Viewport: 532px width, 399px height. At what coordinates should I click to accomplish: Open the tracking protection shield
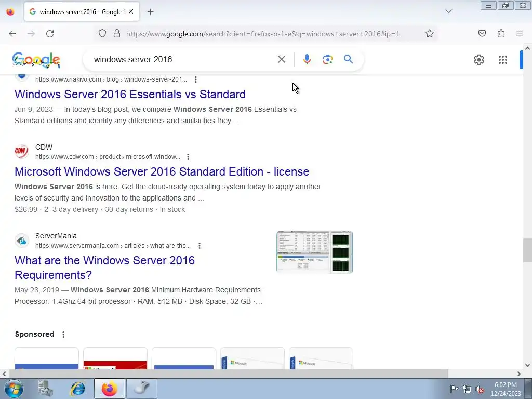(102, 34)
